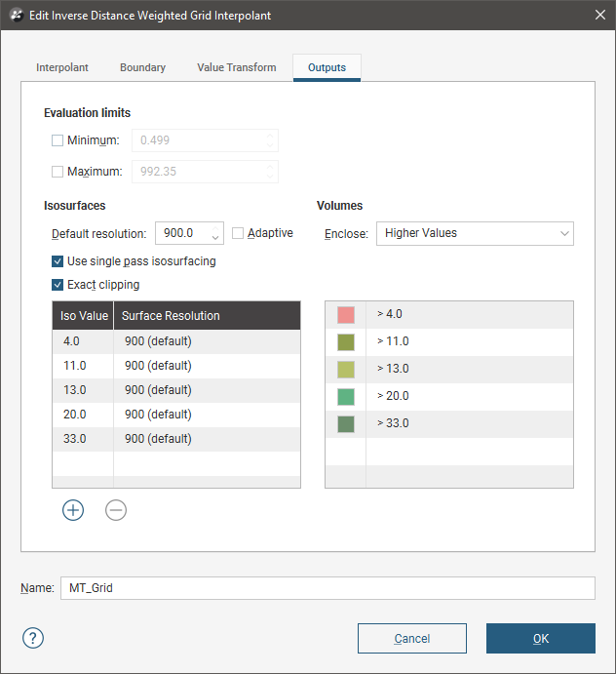Click the add isosurface plus icon
The image size is (616, 674).
[x=73, y=510]
